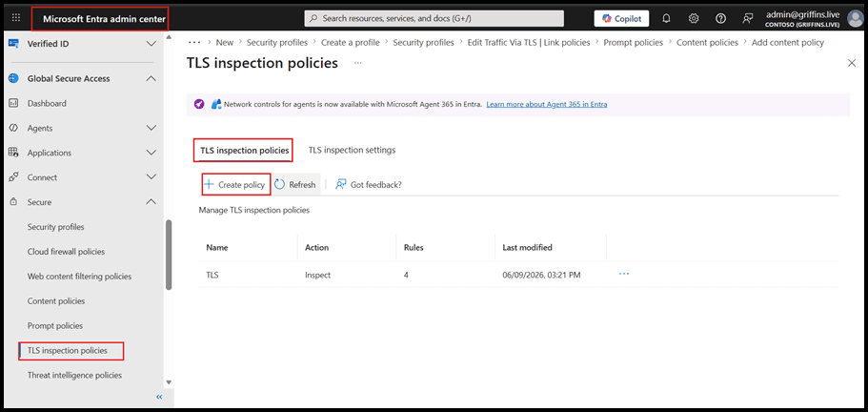Open Security profiles in sidebar

(x=56, y=227)
